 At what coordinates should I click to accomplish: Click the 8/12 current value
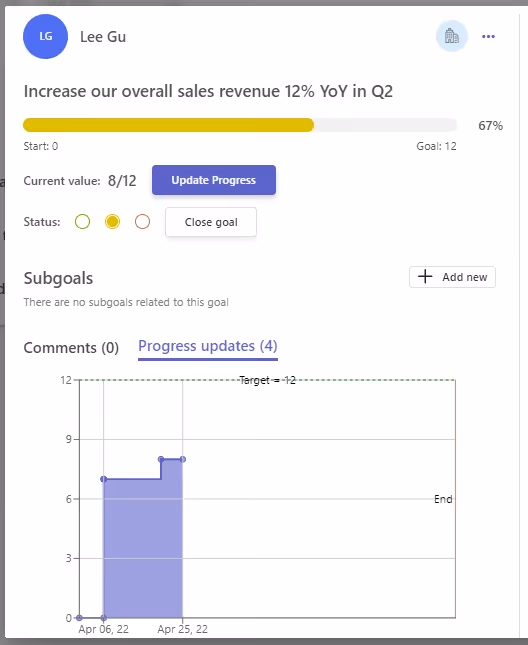(122, 181)
